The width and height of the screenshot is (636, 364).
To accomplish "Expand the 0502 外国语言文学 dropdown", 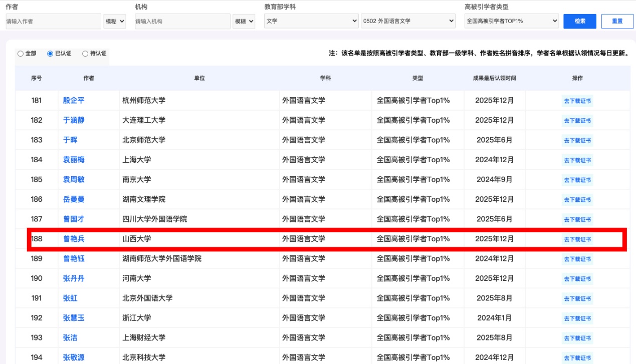I will 408,21.
